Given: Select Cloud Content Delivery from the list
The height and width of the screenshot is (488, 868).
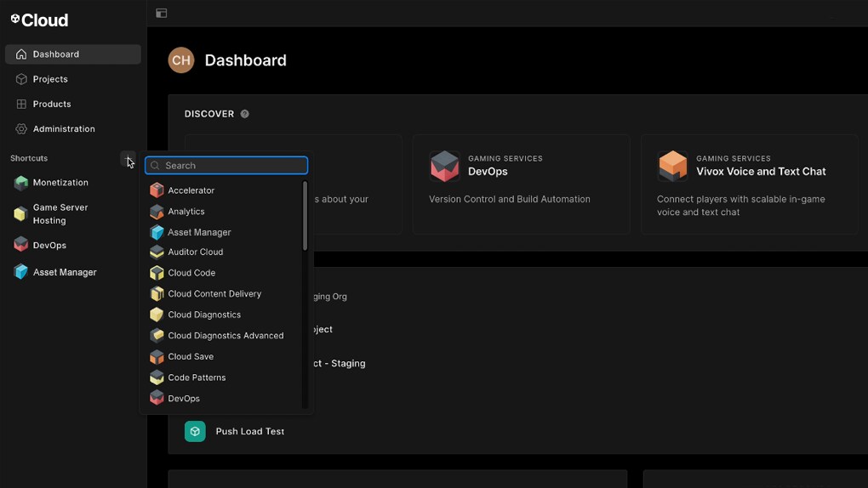Looking at the screenshot, I should [214, 294].
